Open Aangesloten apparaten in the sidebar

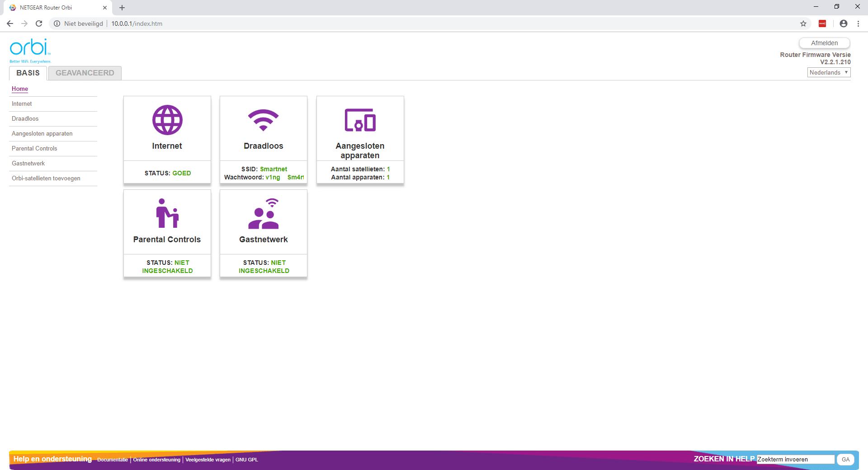click(x=42, y=134)
